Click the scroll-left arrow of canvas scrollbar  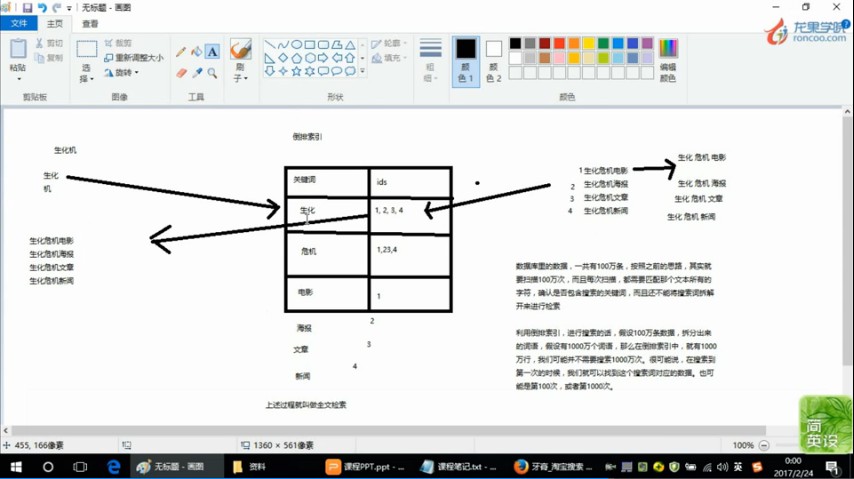[5, 431]
